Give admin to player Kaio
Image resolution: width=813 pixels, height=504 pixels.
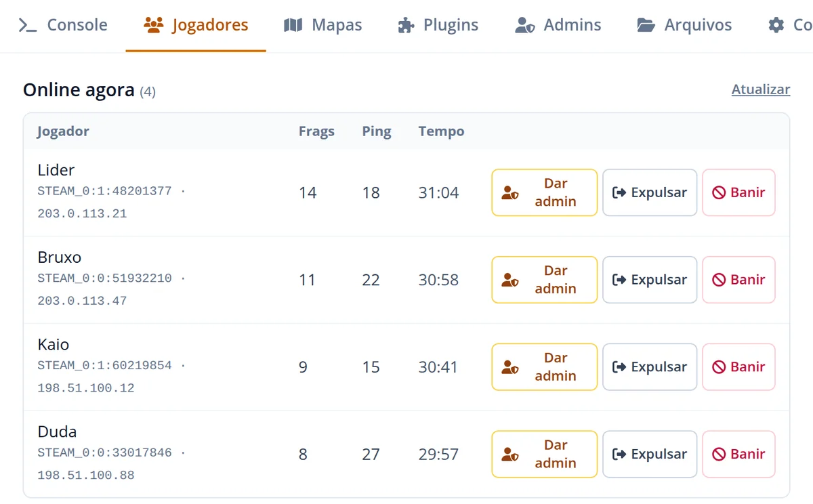(x=545, y=367)
